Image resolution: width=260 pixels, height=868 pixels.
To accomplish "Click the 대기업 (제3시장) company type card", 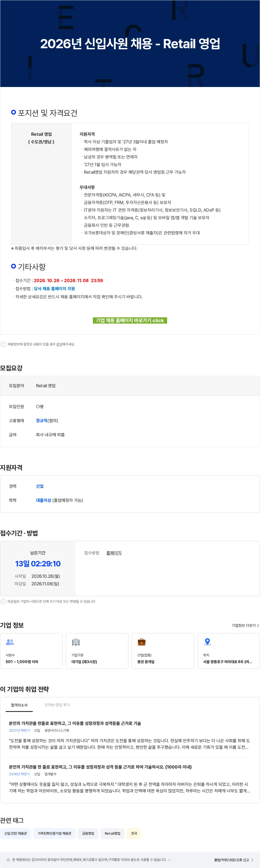I will 97,651.
